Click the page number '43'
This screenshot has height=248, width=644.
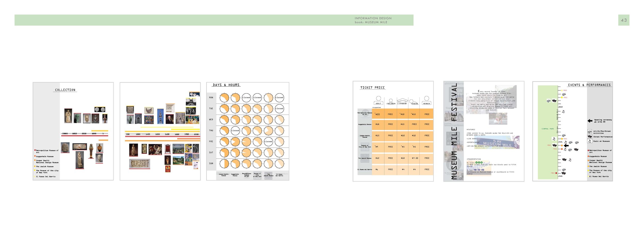pyautogui.click(x=624, y=20)
